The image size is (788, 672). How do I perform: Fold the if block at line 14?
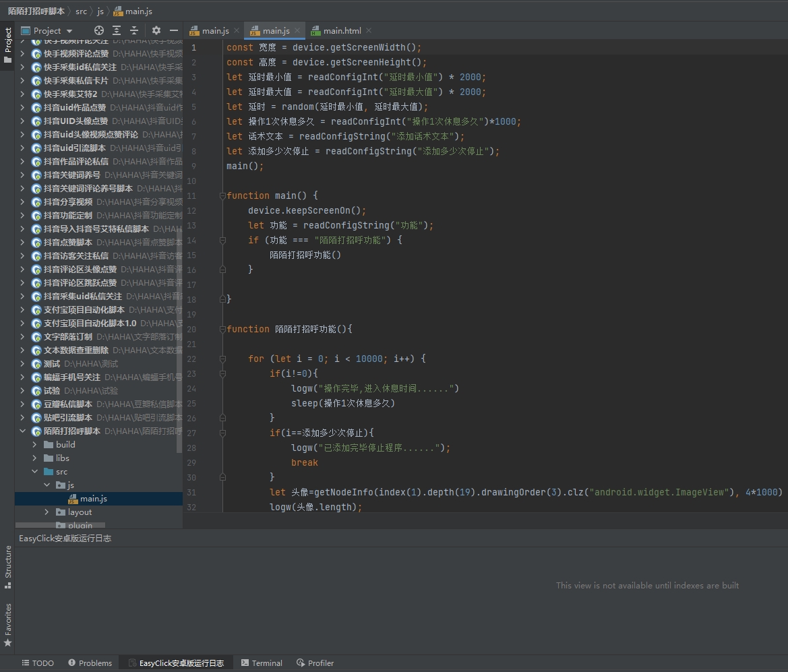pos(222,240)
